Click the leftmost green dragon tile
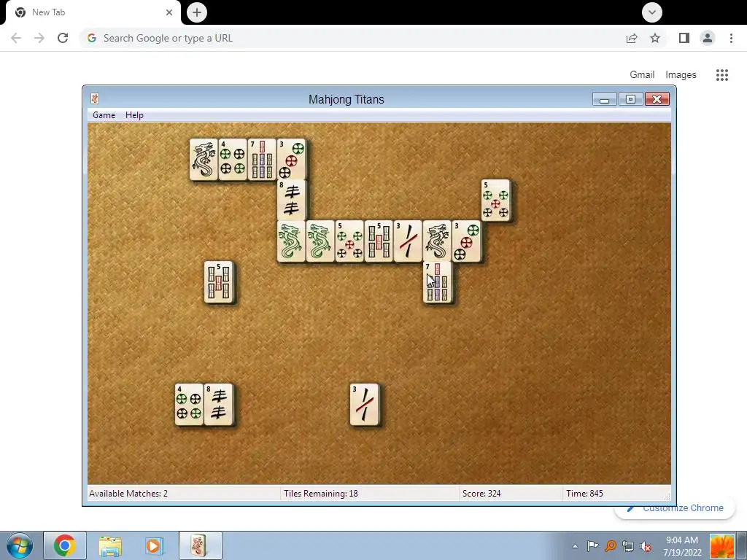The height and width of the screenshot is (560, 747). click(291, 241)
